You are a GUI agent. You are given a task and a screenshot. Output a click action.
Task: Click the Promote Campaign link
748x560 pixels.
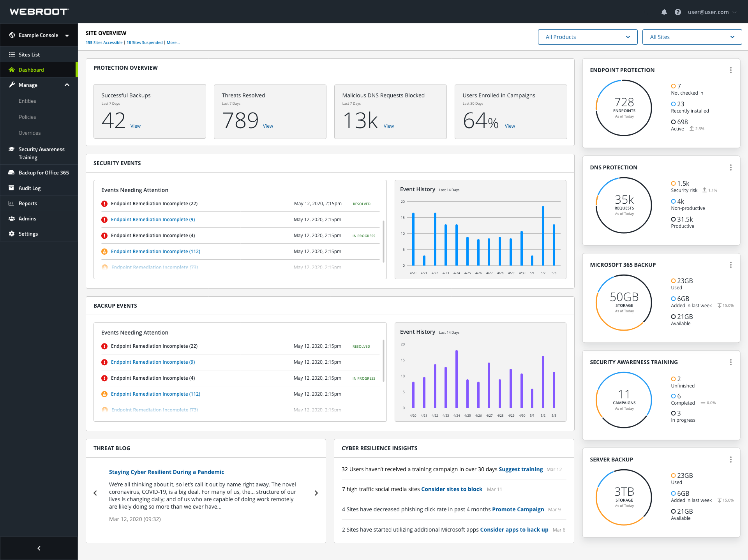tap(518, 509)
